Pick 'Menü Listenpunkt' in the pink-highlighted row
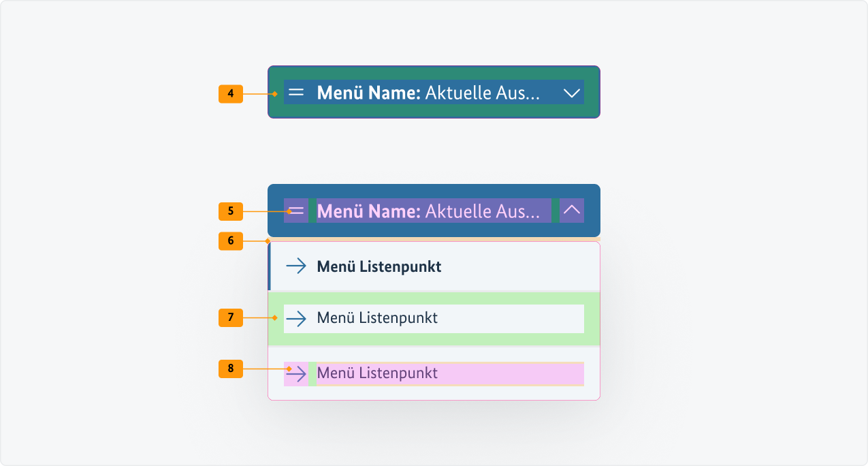868x466 pixels. click(x=377, y=373)
